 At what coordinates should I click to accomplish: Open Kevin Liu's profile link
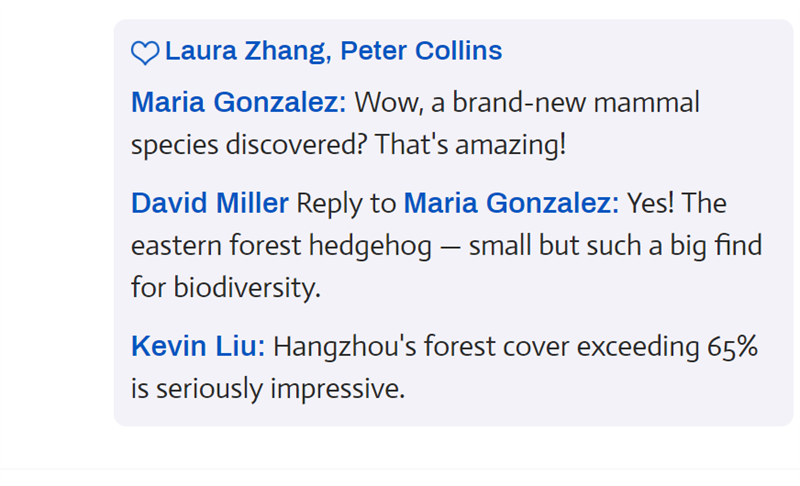click(197, 347)
